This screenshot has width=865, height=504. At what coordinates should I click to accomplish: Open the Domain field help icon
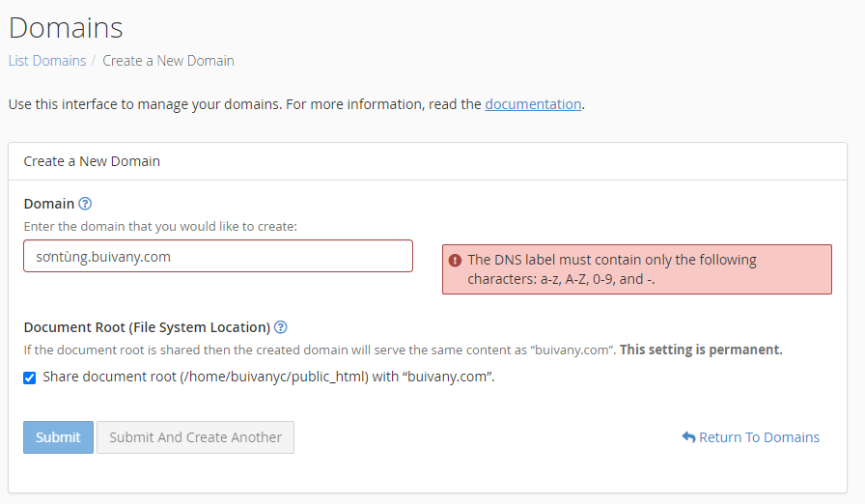(85, 204)
